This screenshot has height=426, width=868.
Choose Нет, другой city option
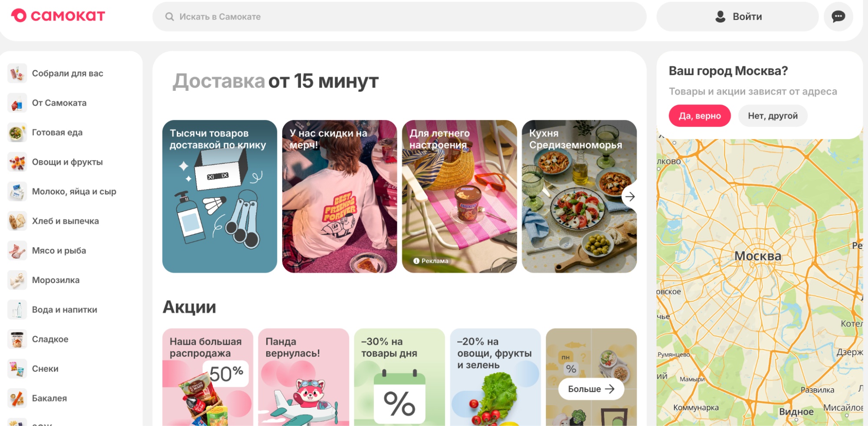point(772,116)
